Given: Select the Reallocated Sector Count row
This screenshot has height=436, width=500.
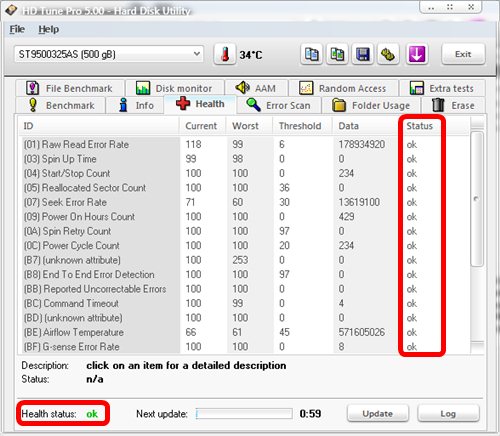Looking at the screenshot, I should click(x=244, y=188).
